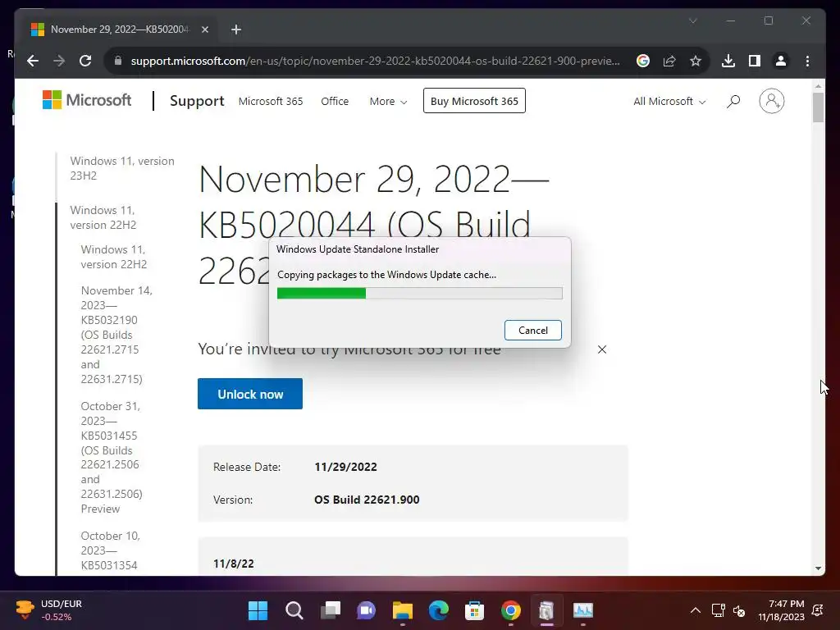Open File Explorer from the taskbar

tap(402, 610)
